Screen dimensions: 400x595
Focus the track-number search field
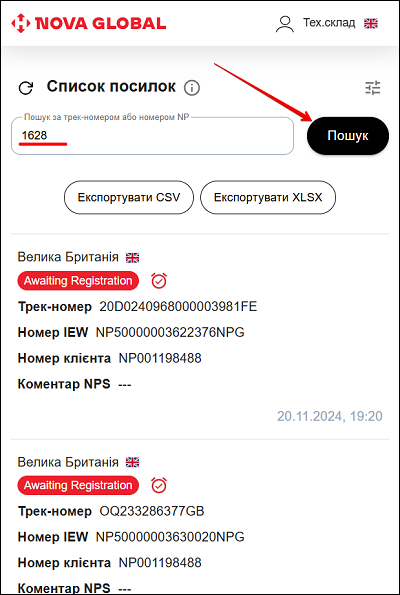(x=153, y=135)
